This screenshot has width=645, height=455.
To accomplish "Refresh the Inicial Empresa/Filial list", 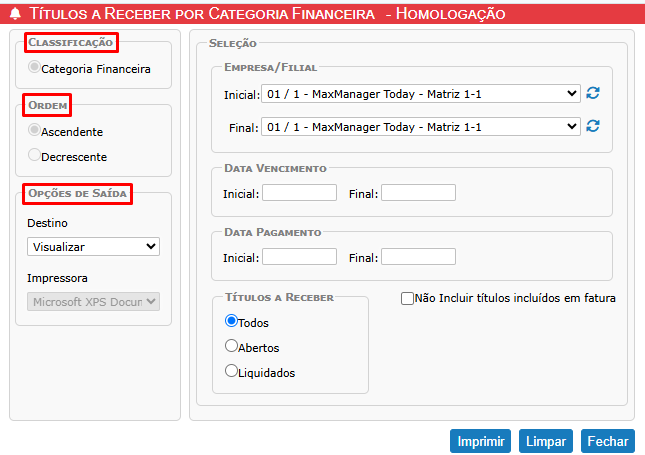I will 593,93.
